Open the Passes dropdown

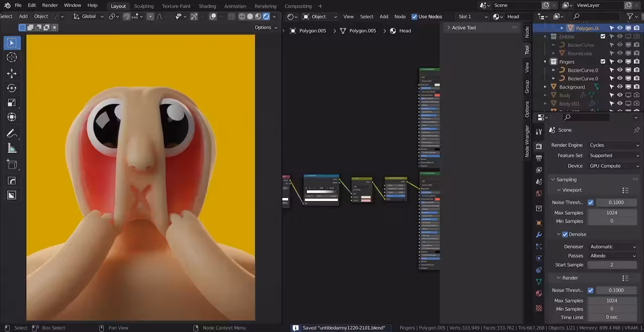[x=612, y=256]
